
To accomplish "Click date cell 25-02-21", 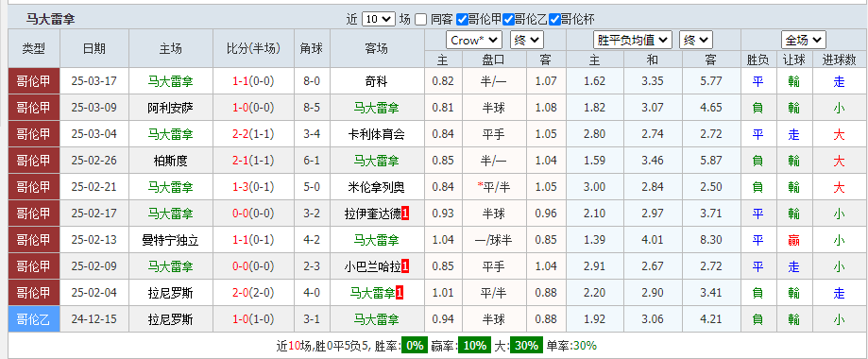I will click(x=94, y=187).
